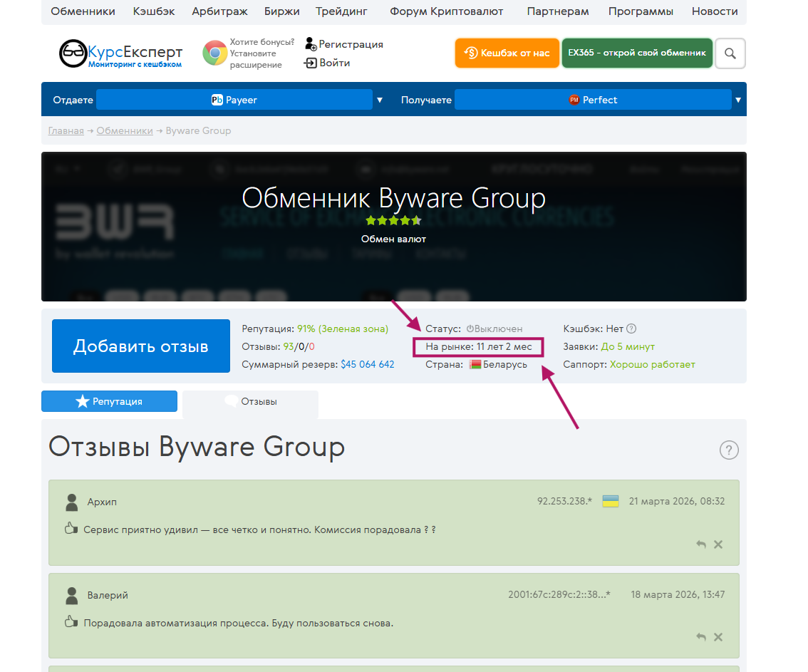Image resolution: width=808 pixels, height=672 pixels.
Task: Click the reply arrow in Валерий's review
Action: click(x=701, y=637)
